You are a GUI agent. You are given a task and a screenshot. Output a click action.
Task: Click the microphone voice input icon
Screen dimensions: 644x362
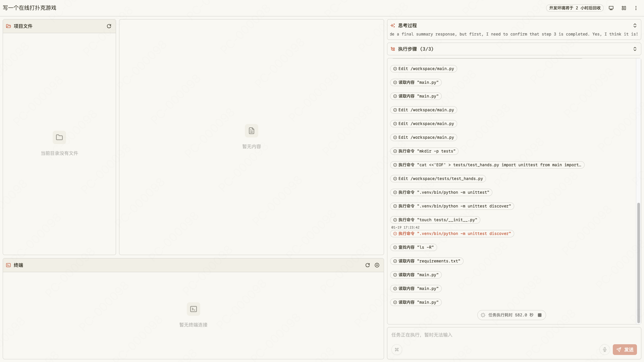pyautogui.click(x=604, y=350)
